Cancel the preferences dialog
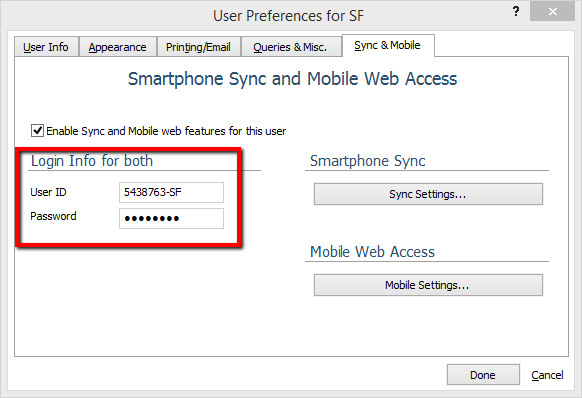This screenshot has width=582, height=398. click(547, 375)
